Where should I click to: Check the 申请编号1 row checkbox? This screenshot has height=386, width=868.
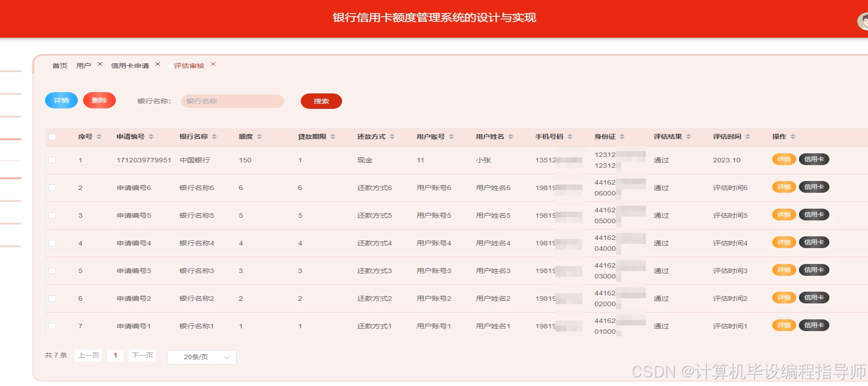[52, 326]
